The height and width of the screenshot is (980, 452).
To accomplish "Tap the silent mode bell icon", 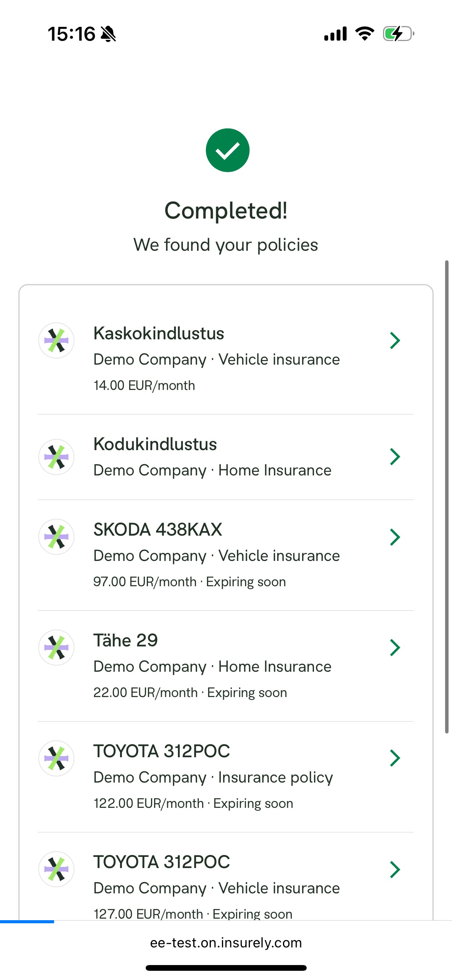I will (x=108, y=34).
